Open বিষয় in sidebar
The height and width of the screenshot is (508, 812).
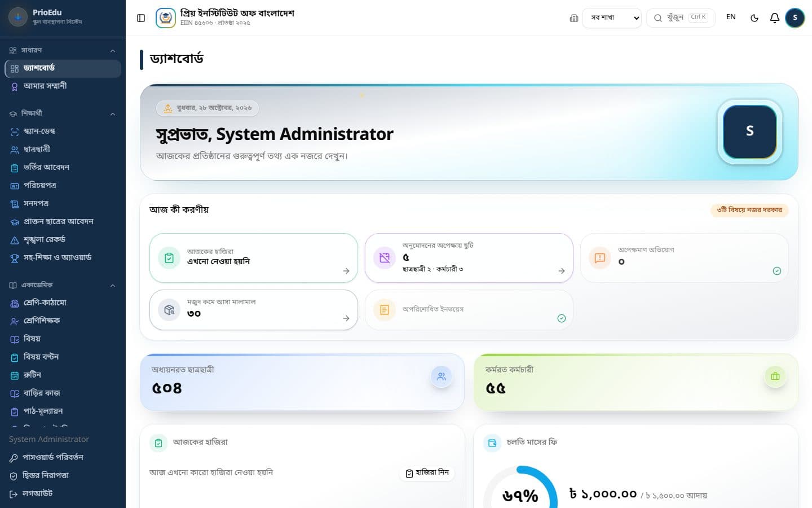coord(63,339)
